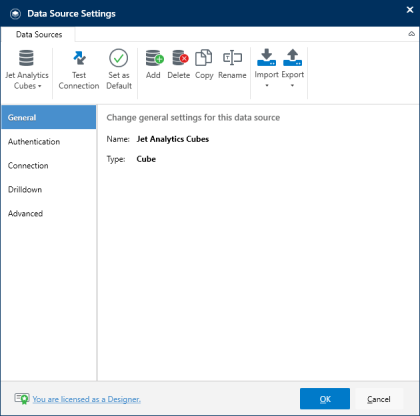Open Jet Analytics Cubes data source dropdown
Screen dimensions: 420x416
coord(27,70)
